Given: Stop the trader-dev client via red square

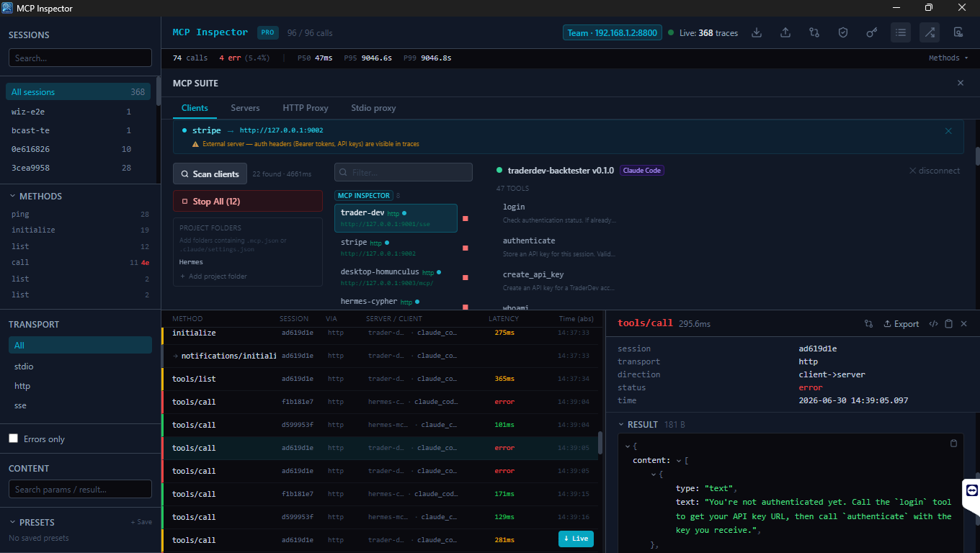Looking at the screenshot, I should [465, 218].
